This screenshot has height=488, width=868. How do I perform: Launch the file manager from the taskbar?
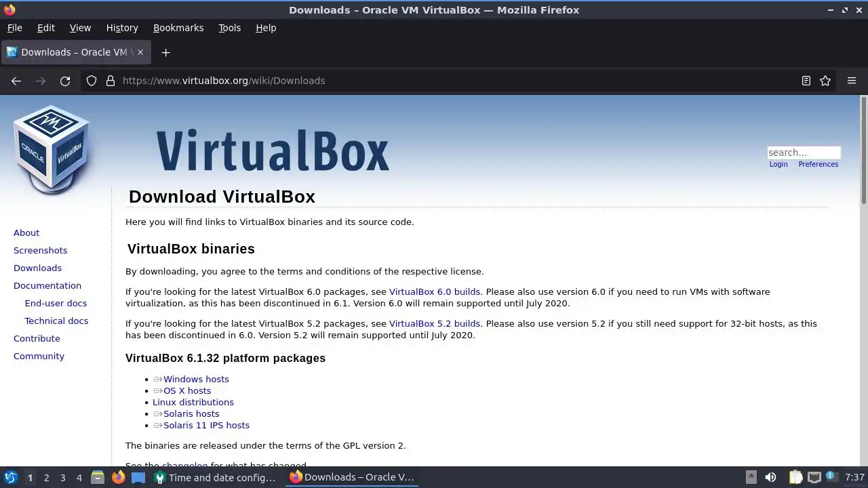[x=98, y=477]
